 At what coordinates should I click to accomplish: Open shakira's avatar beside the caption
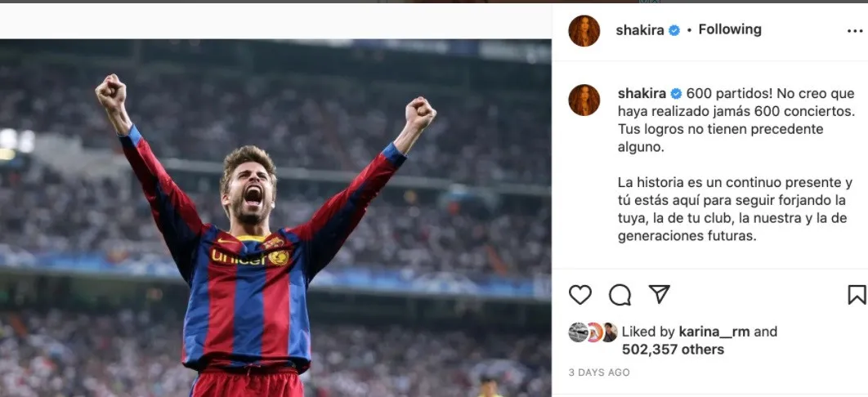[x=584, y=100]
